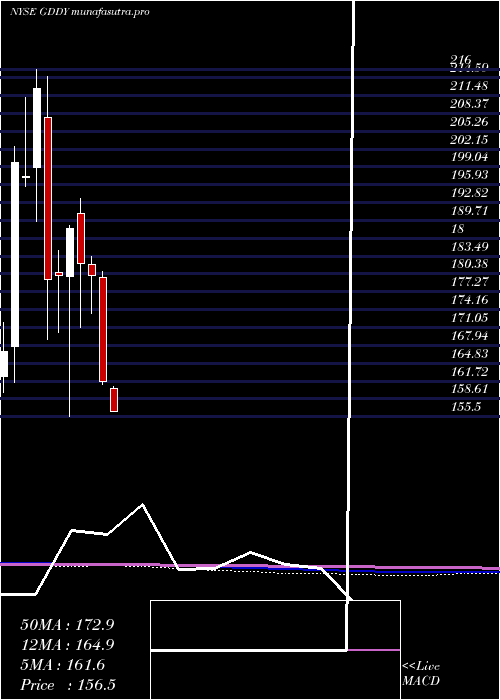Click the 195.93 price axis label
The image size is (500, 700).
pyautogui.click(x=469, y=175)
